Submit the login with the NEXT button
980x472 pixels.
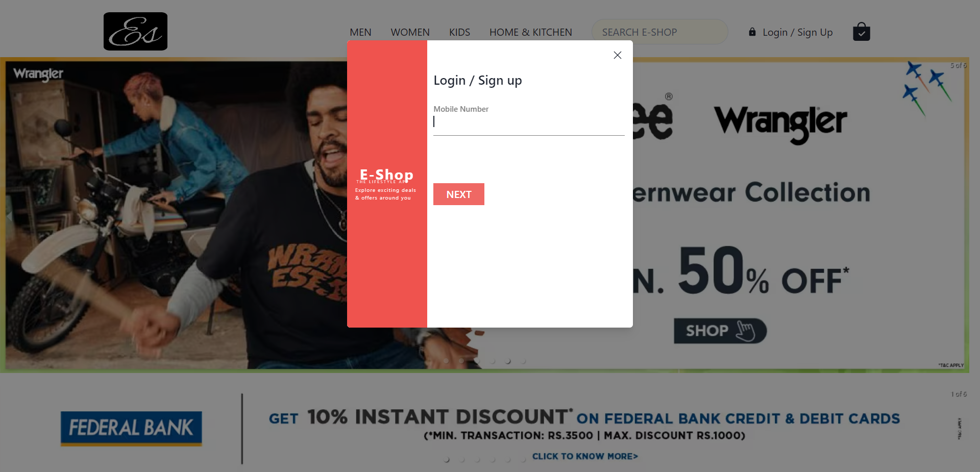(458, 194)
